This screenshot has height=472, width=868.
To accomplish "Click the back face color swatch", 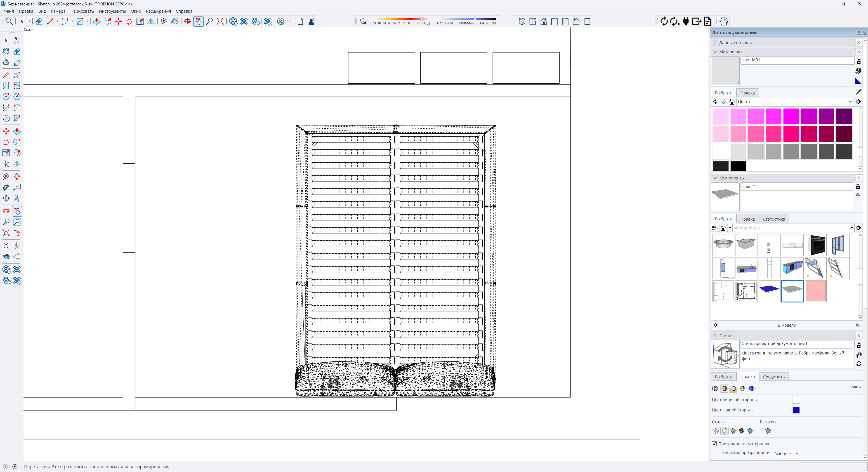I will 796,410.
